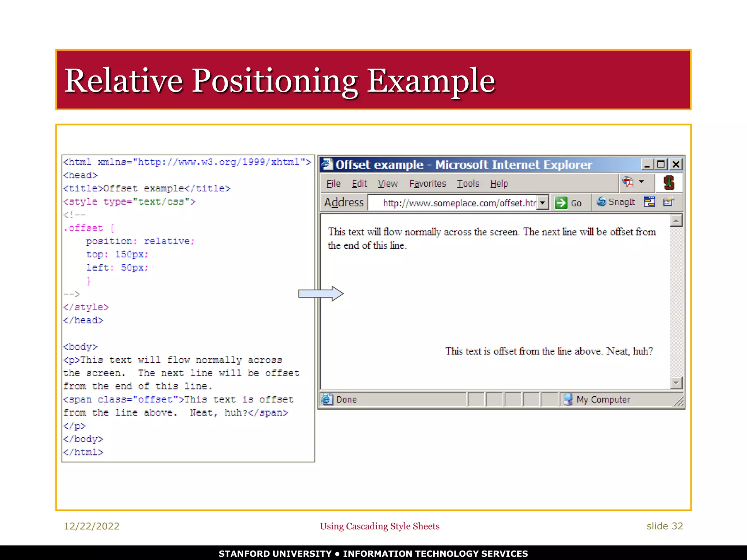747x560 pixels.
Task: Click the Internet Explorer title bar icon
Action: coord(327,164)
